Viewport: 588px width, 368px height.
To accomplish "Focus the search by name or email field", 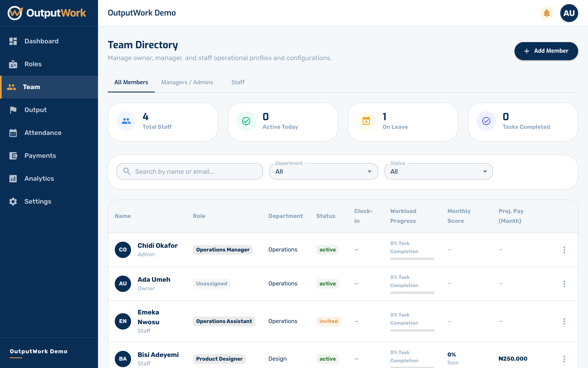I will (189, 171).
